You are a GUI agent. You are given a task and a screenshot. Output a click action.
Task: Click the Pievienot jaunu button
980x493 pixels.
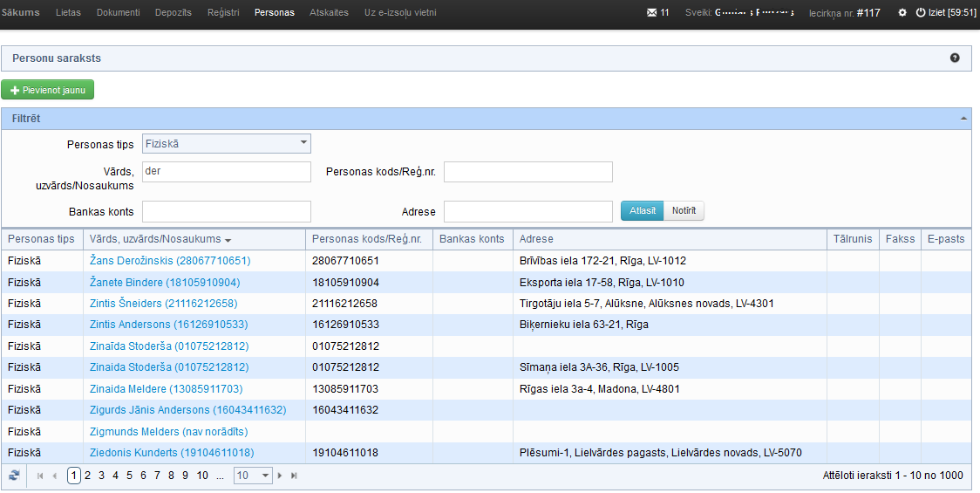tap(47, 90)
